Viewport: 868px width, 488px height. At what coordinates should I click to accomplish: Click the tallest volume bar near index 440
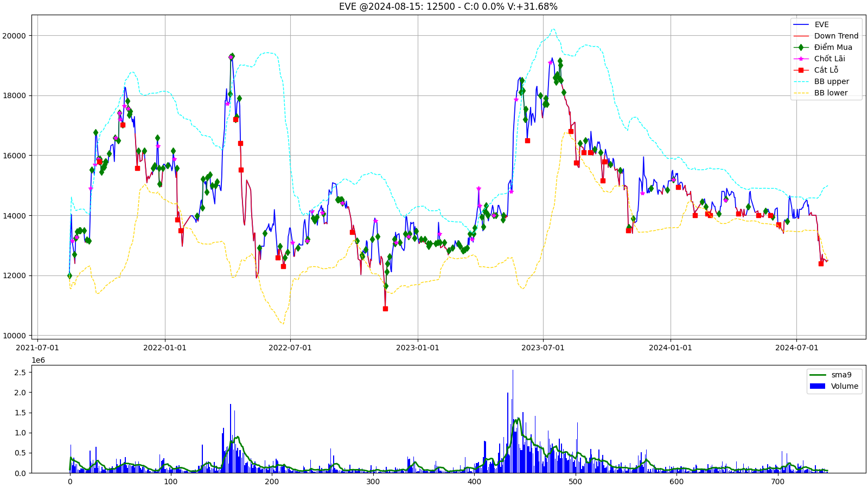pos(513,421)
